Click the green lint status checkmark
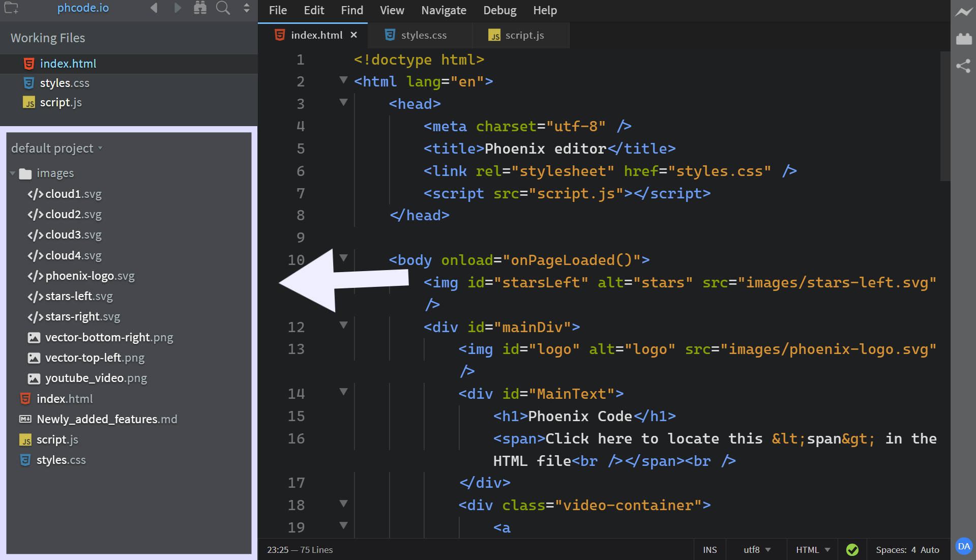The width and height of the screenshot is (976, 560). pyautogui.click(x=852, y=550)
